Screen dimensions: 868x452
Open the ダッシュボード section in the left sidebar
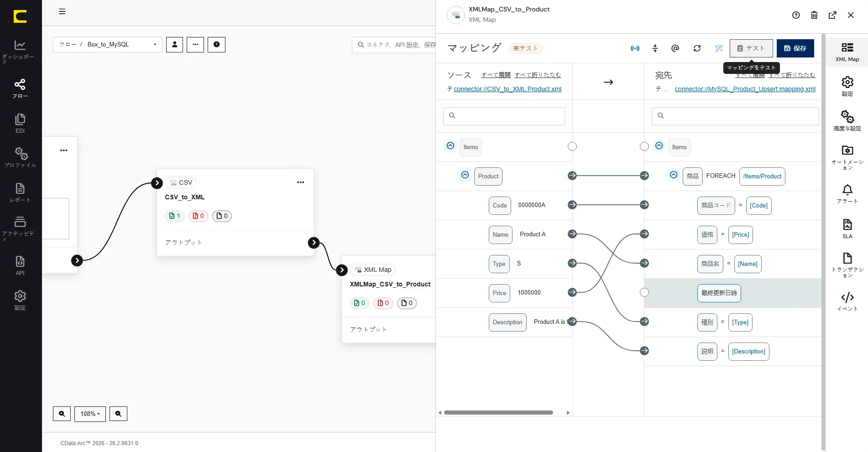pos(20,51)
